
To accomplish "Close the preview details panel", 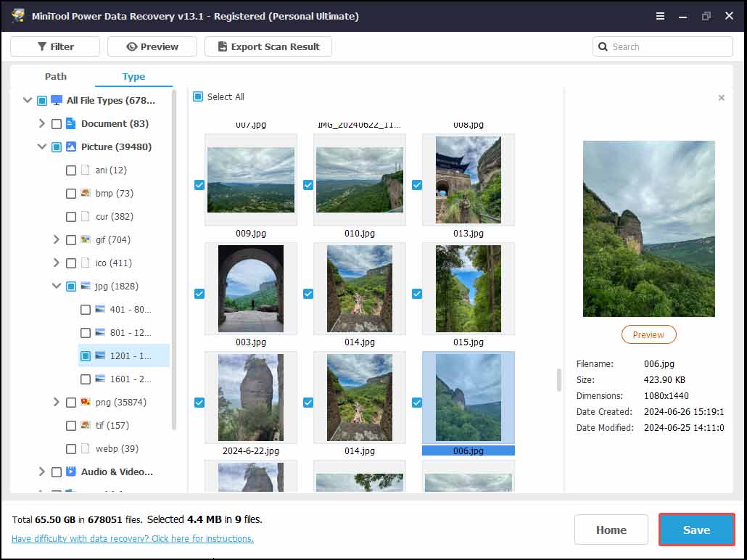I will click(722, 98).
